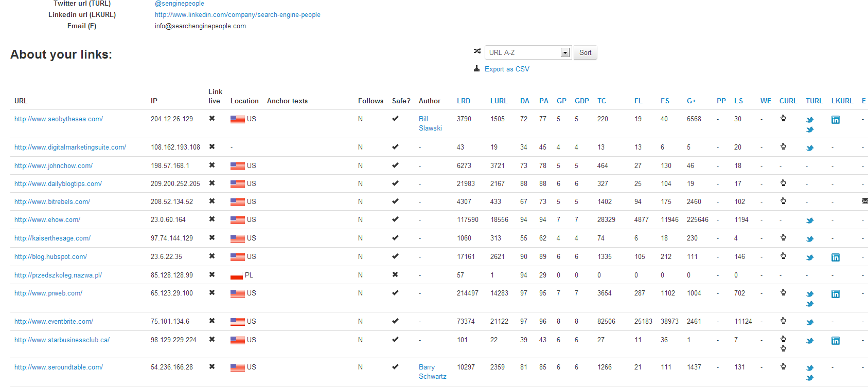Click the email envelope icon in bitrebels row

point(864,201)
